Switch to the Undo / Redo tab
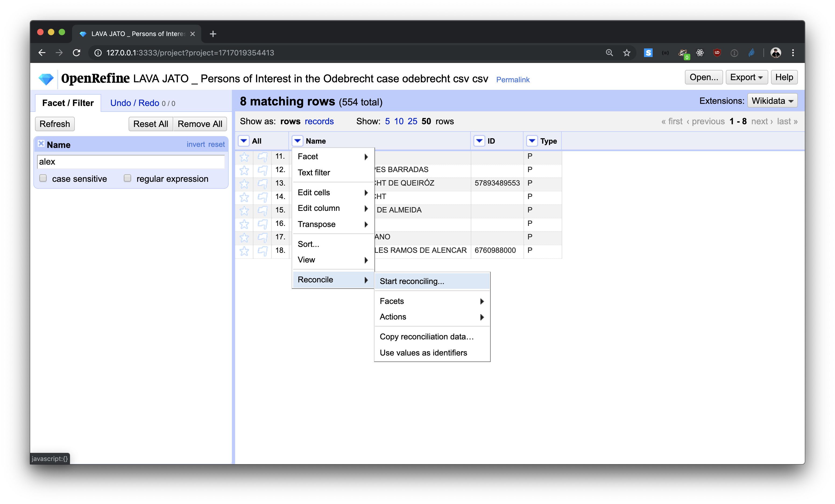Image resolution: width=835 pixels, height=504 pixels. (143, 103)
